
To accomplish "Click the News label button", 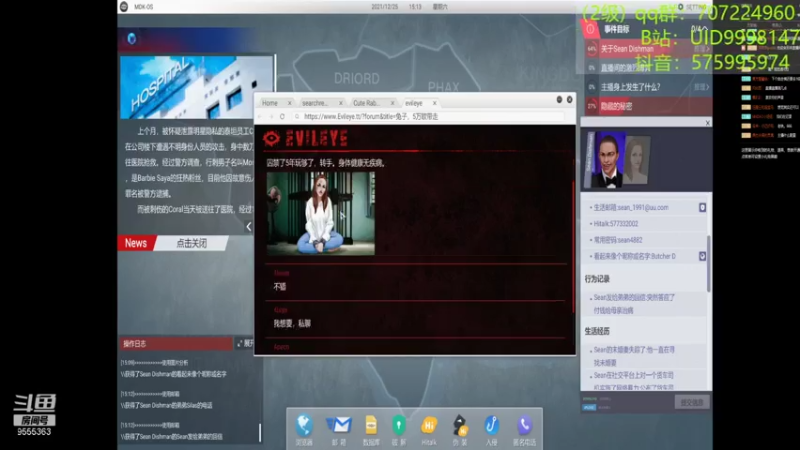I will tap(136, 243).
